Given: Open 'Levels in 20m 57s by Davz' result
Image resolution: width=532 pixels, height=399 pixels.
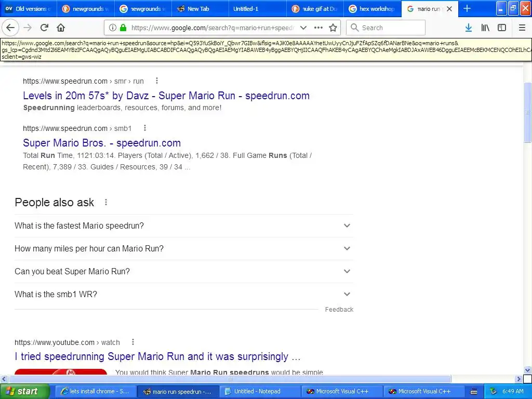Looking at the screenshot, I should click(x=166, y=96).
